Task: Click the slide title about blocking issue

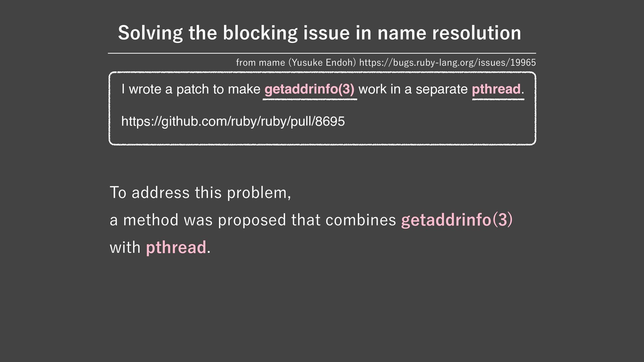Action: [319, 33]
